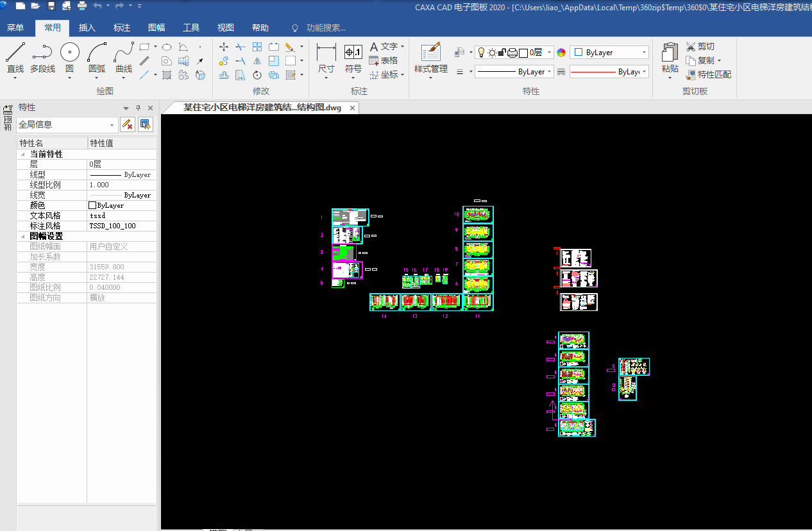Screen dimensions: 812x531
Task: Toggle layer on/off light bulb
Action: pyautogui.click(x=481, y=53)
